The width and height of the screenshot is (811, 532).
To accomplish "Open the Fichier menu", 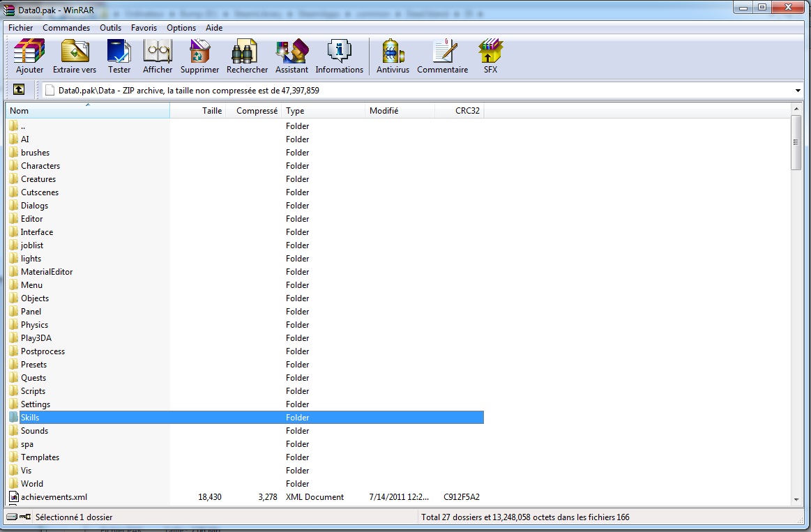I will [x=21, y=28].
